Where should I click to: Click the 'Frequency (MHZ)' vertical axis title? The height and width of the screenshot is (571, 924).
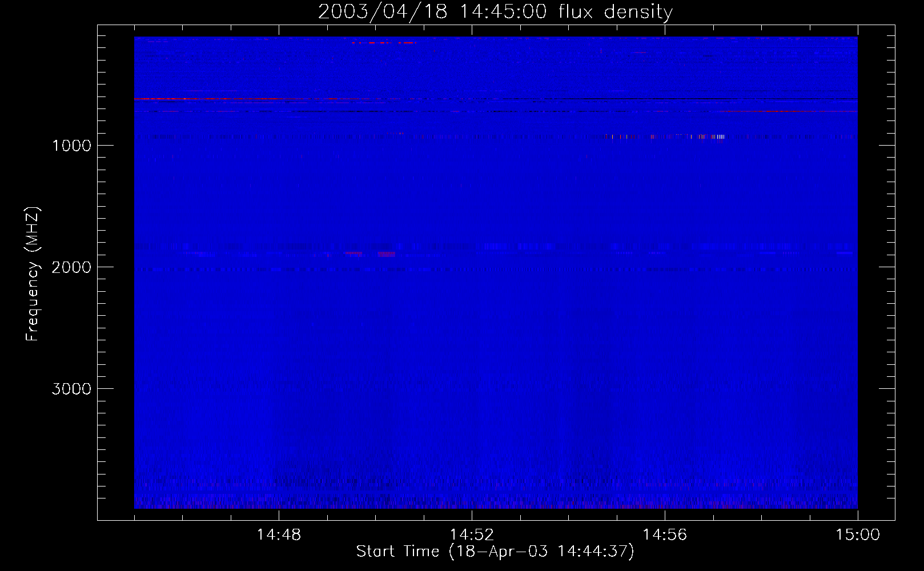click(33, 274)
